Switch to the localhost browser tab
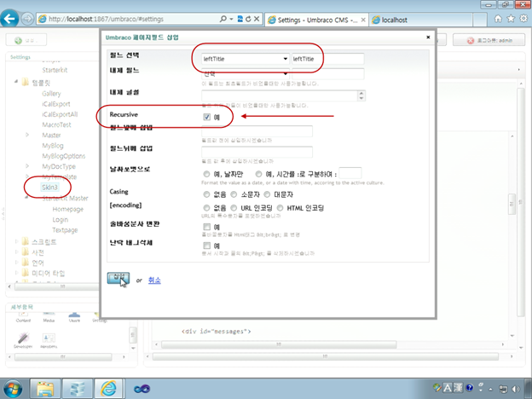Image resolution: width=532 pixels, height=399 pixels. point(420,20)
